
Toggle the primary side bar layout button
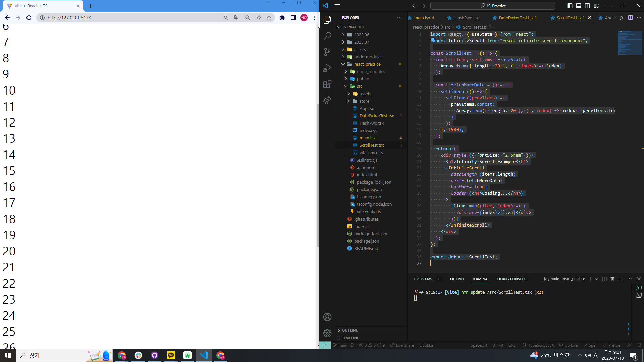pos(570,6)
